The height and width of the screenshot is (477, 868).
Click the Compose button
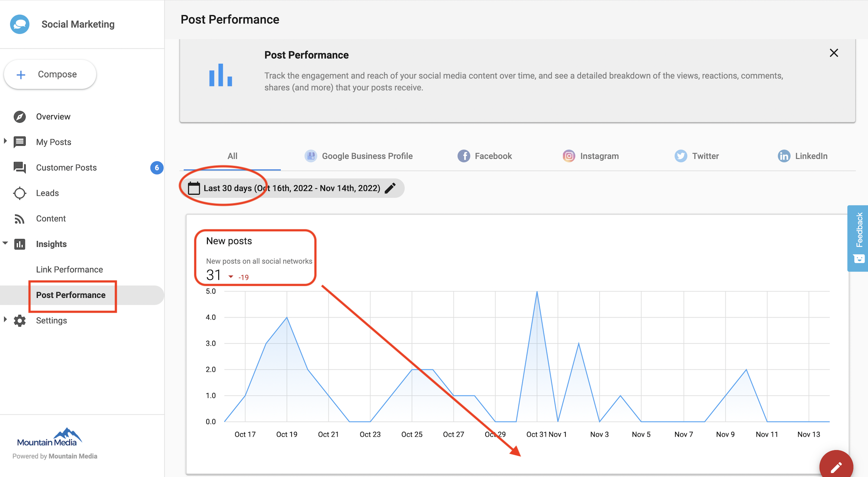coord(50,75)
